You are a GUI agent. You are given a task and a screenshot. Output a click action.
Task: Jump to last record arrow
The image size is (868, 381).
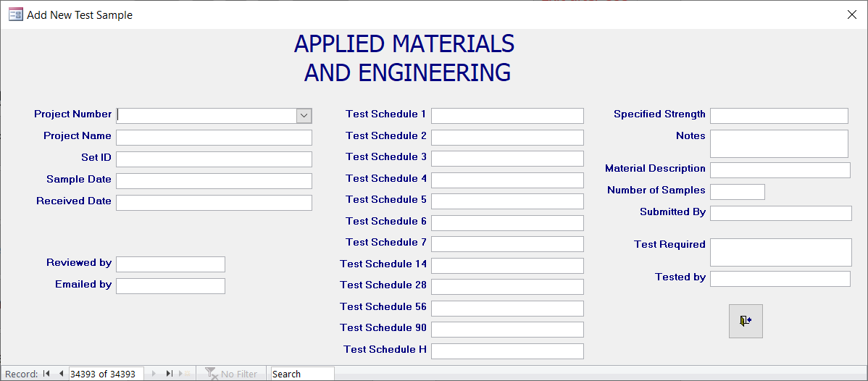169,374
